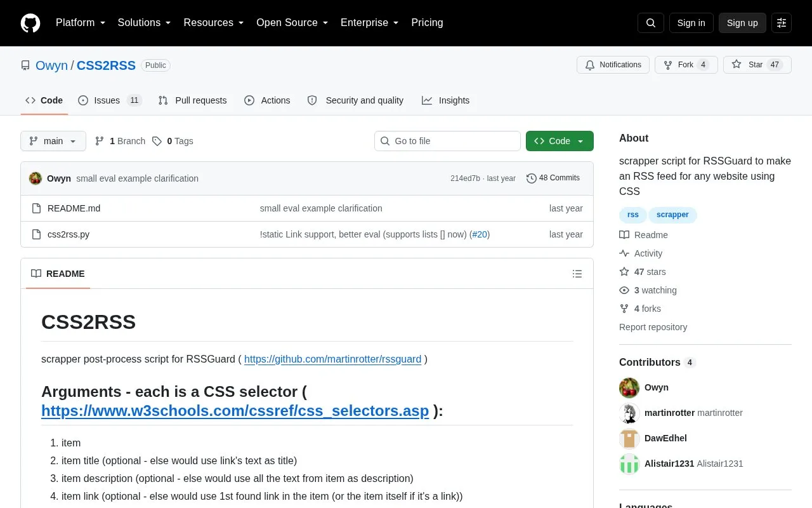This screenshot has height=508, width=812.
Task: Open the Activity link
Action: [641, 253]
